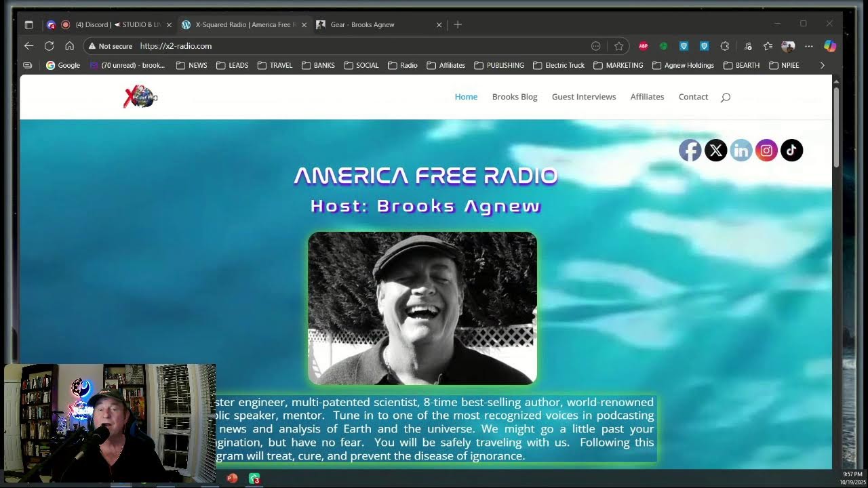Screen dimensions: 868x488
Task: Open the TikTok social icon
Action: [x=792, y=150]
